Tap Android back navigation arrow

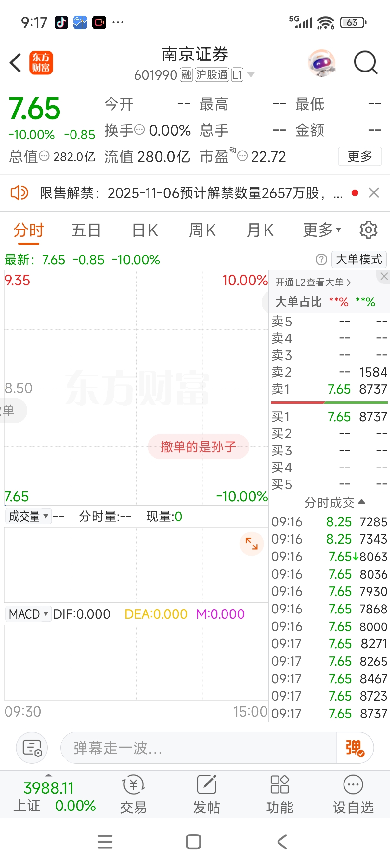[282, 842]
